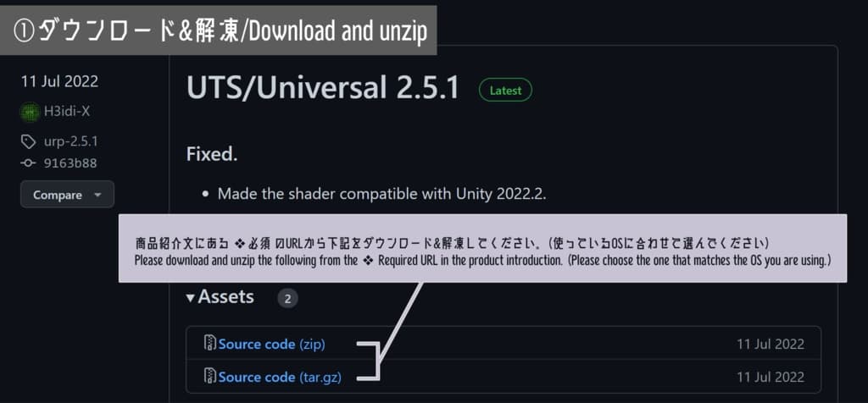This screenshot has height=403, width=868.
Task: Click the 11 Jul 2022 date in sidebar
Action: click(60, 82)
